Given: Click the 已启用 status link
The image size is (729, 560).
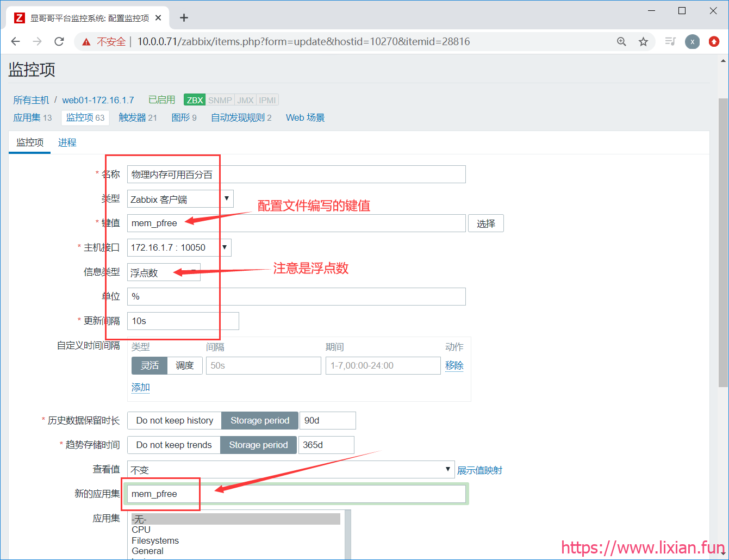Looking at the screenshot, I should coord(162,100).
